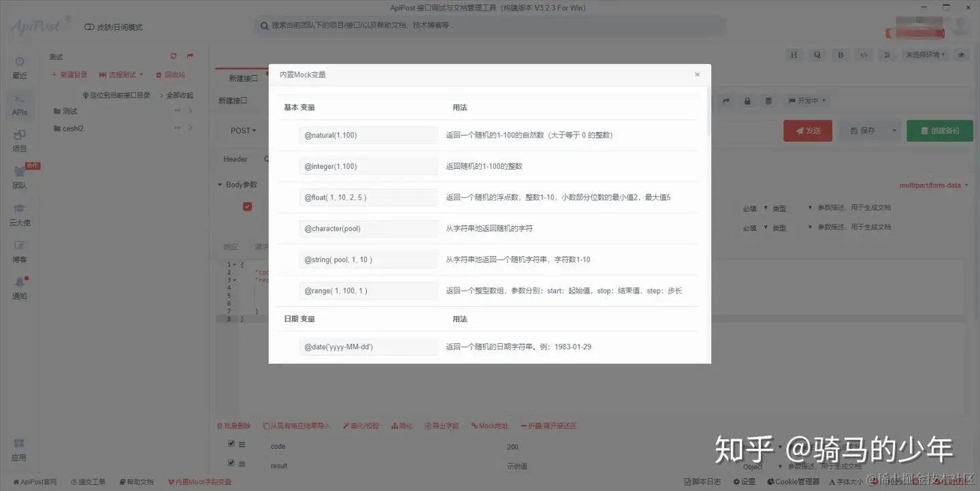Image resolution: width=980 pixels, height=491 pixels.
Task: Expand the ceshi2 folder chevron
Action: pos(191,128)
